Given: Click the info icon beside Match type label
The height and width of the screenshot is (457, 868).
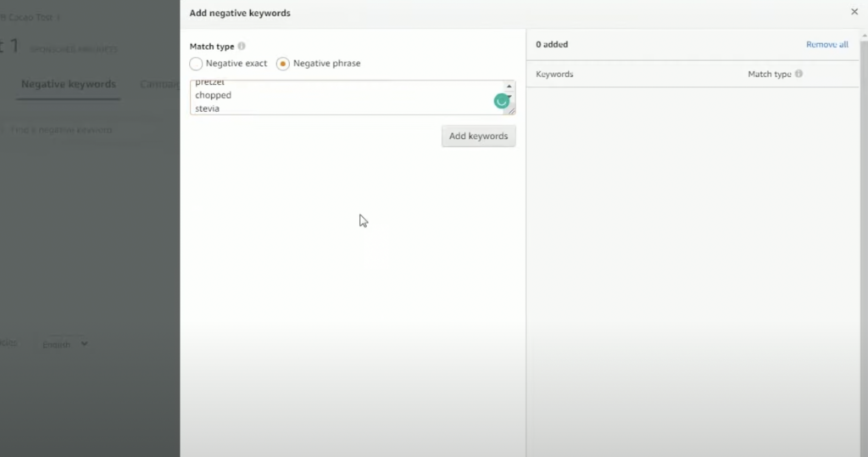Looking at the screenshot, I should [x=242, y=47].
